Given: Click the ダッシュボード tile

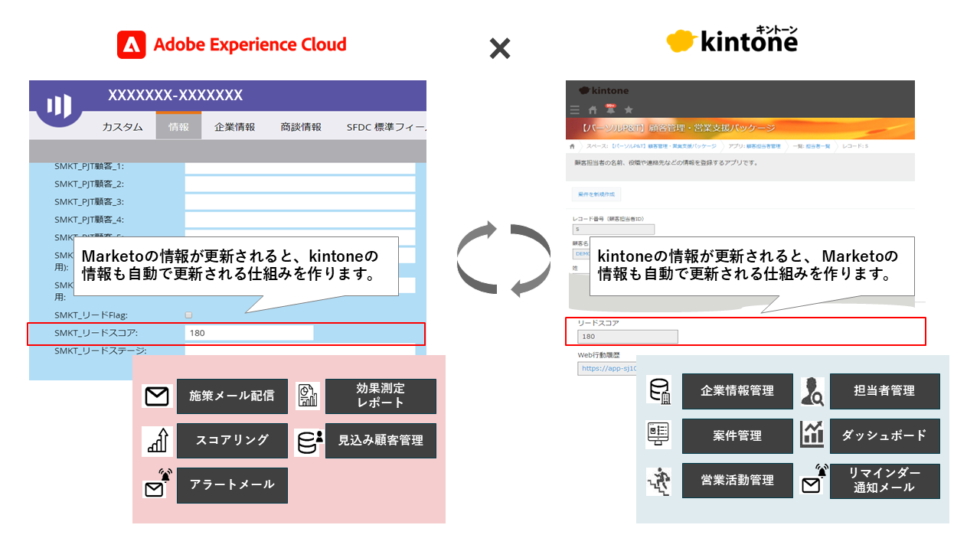Looking at the screenshot, I should pyautogui.click(x=884, y=436).
